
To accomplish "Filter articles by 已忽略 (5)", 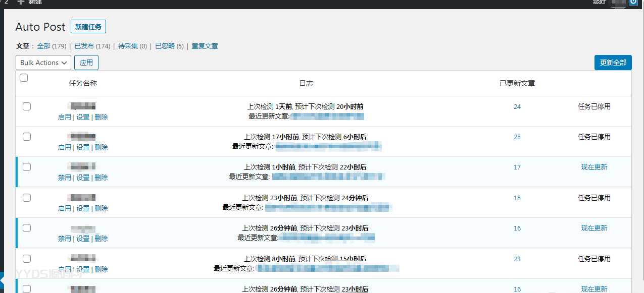I will tap(169, 46).
